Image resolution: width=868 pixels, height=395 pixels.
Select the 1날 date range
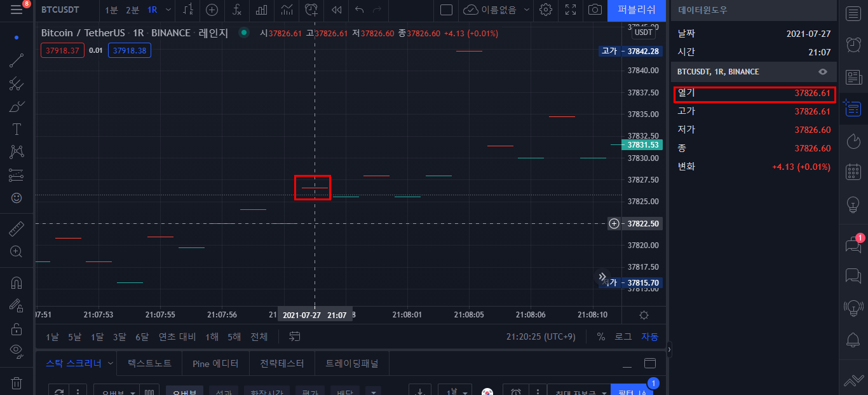(x=53, y=336)
